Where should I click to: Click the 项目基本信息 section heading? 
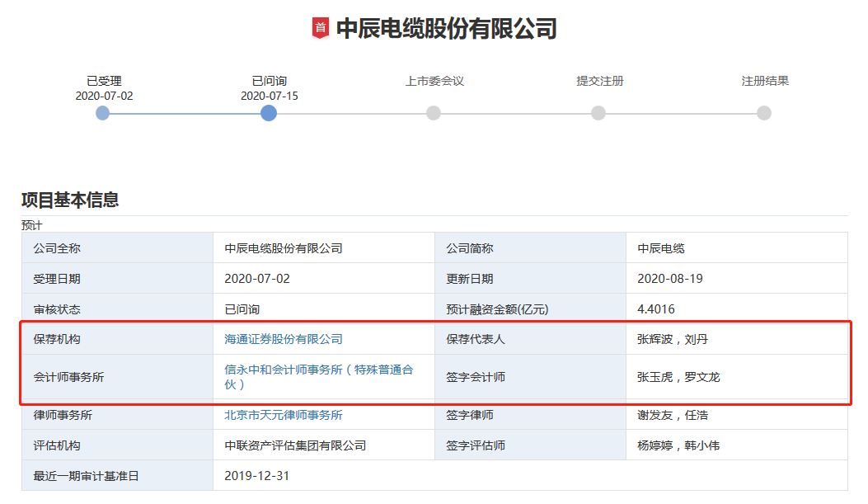point(70,200)
